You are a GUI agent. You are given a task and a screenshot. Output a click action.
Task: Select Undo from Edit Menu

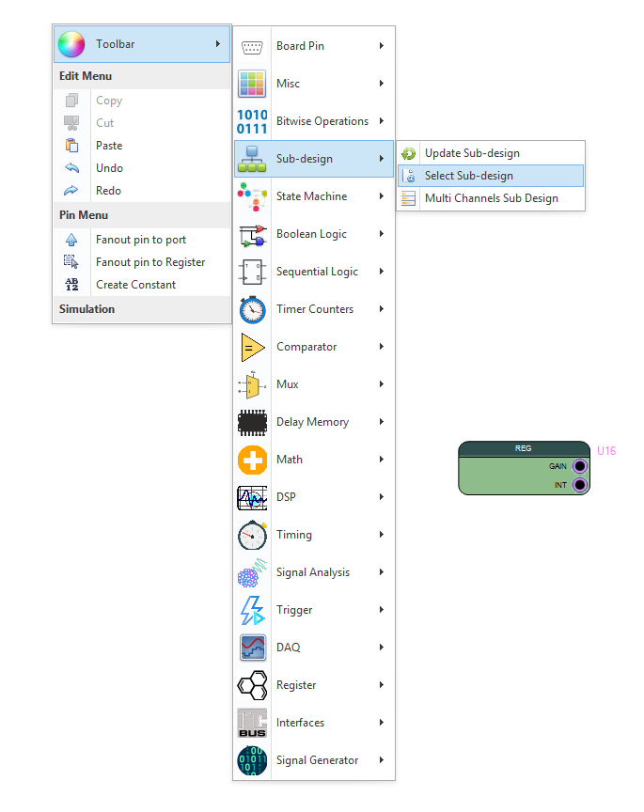pos(142,168)
